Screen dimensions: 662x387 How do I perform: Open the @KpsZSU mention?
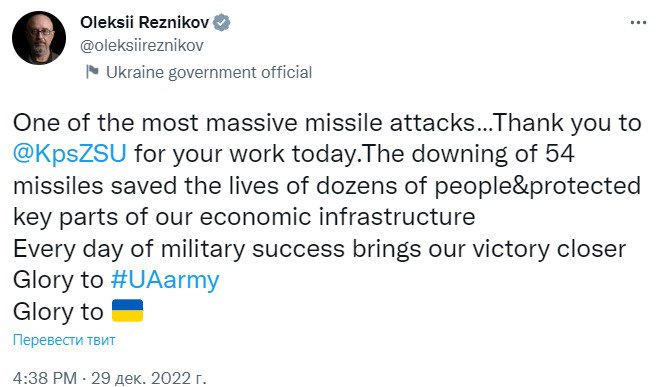pyautogui.click(x=70, y=153)
